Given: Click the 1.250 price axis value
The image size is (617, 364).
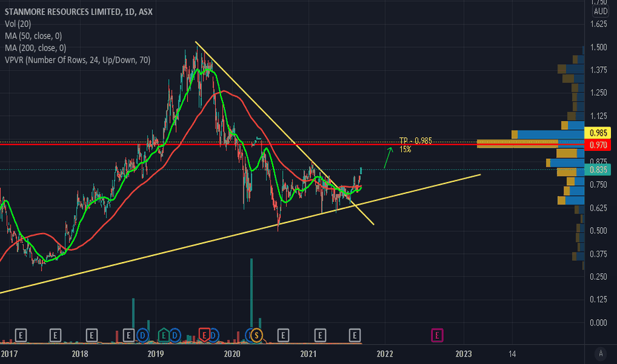Looking at the screenshot, I should pyautogui.click(x=598, y=93).
